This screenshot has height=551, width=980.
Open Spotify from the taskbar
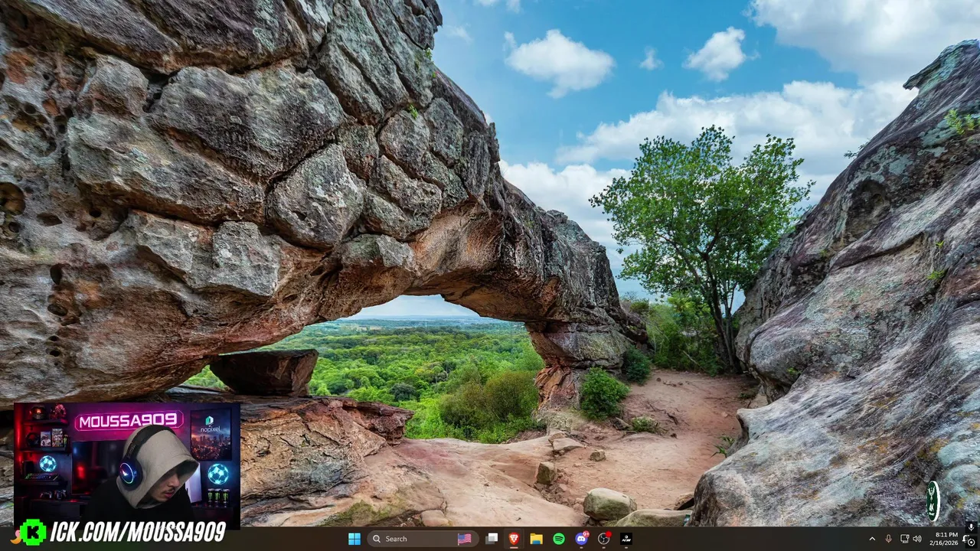click(559, 539)
